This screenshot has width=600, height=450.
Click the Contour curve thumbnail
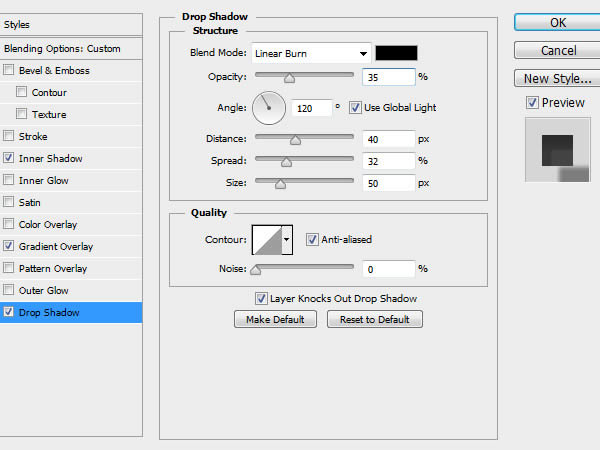(267, 240)
